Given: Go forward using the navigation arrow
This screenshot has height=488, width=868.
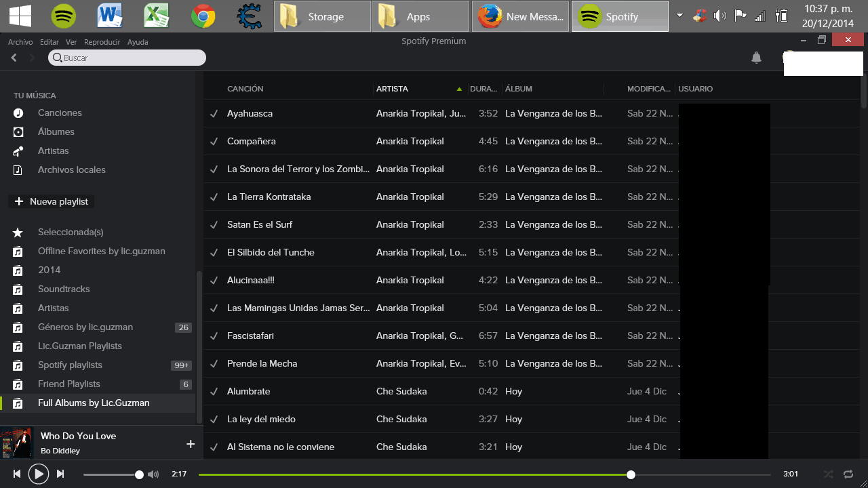Looking at the screenshot, I should click(32, 58).
